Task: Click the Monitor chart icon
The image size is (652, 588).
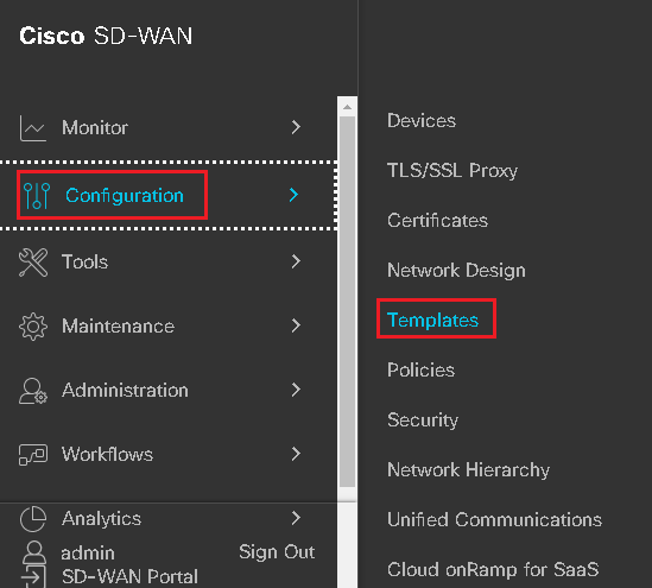Action: (x=32, y=128)
